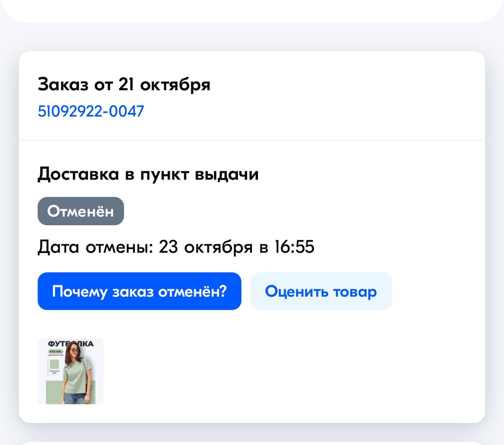Click the "Почему заказ отменён?" button
This screenshot has width=504, height=445.
[x=139, y=291]
